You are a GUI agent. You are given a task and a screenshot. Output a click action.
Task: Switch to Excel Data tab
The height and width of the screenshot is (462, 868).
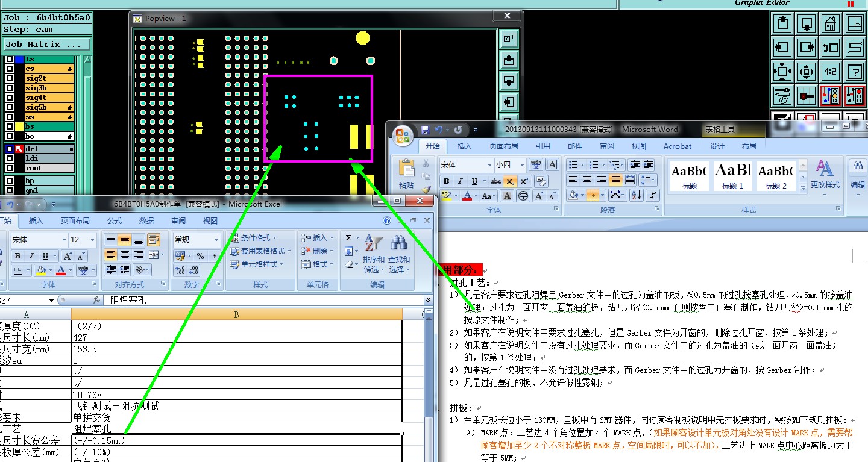[x=146, y=221]
